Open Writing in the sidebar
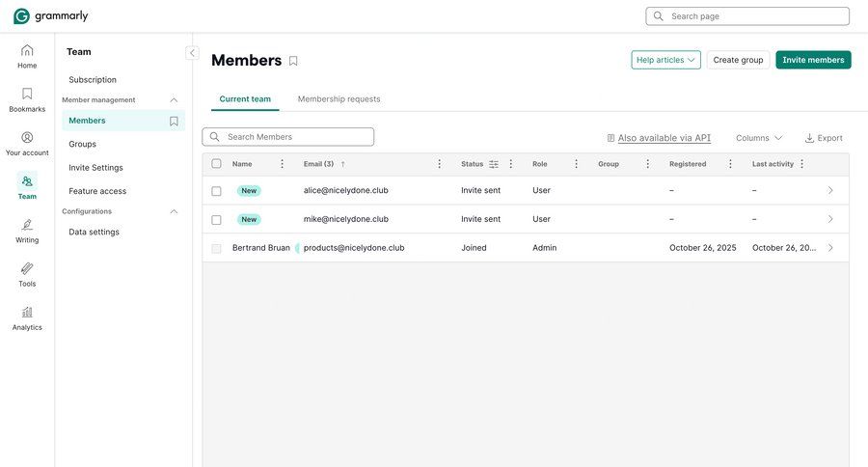Image resolution: width=868 pixels, height=467 pixels. coord(27,232)
